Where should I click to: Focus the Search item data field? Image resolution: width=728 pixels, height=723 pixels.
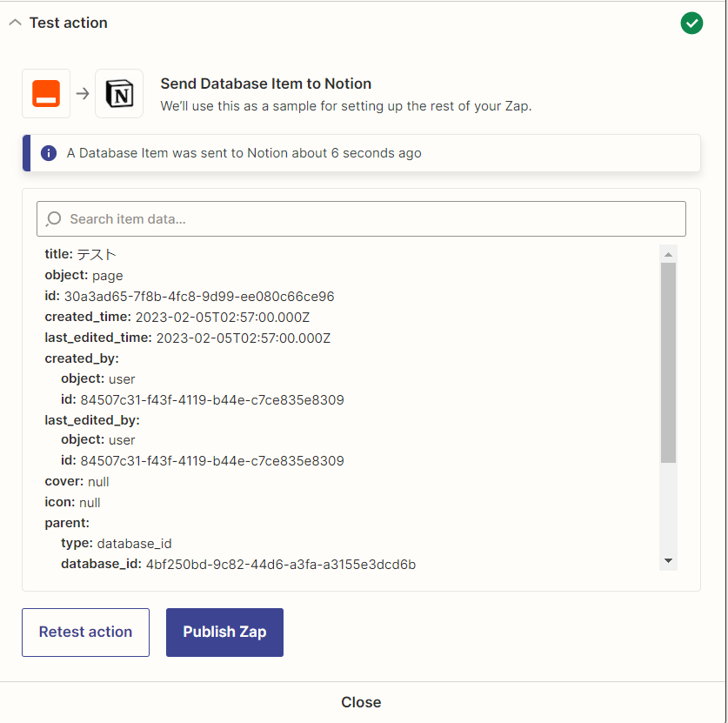coord(361,218)
